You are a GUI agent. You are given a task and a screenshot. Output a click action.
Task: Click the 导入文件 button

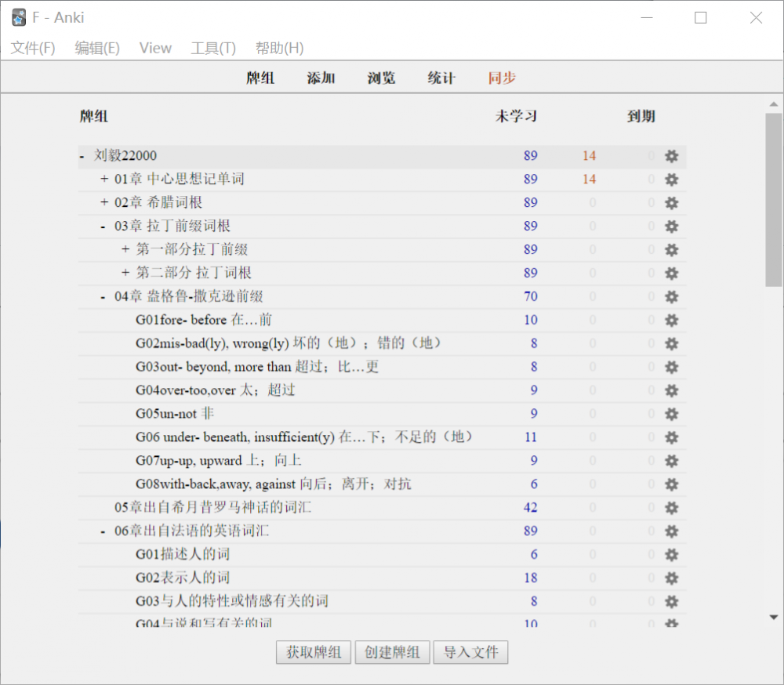(x=470, y=652)
